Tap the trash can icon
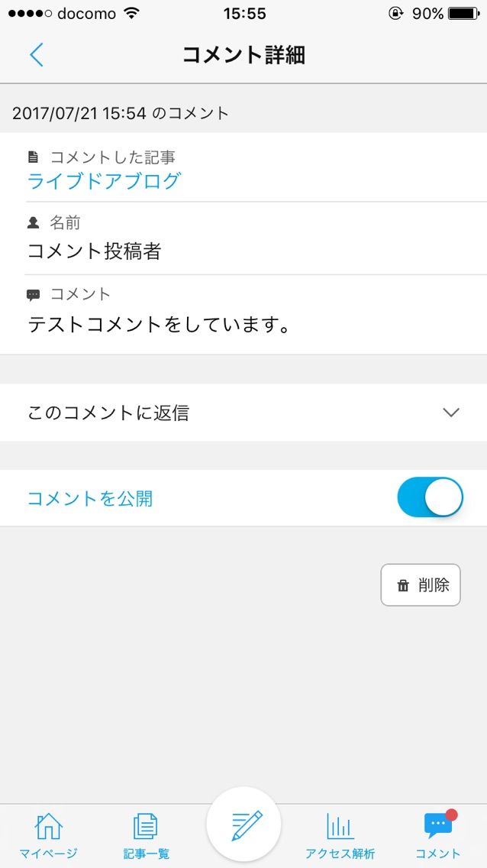487x868 pixels. (x=403, y=586)
